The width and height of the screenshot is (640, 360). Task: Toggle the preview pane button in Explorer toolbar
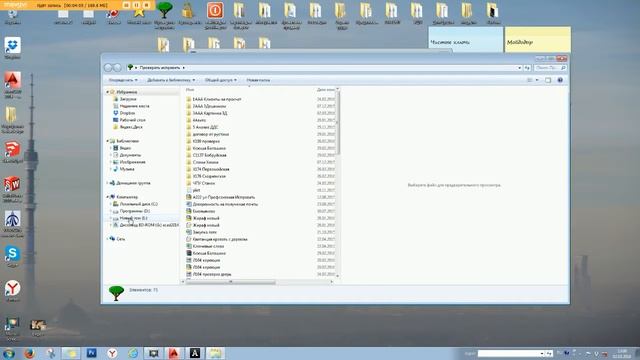tap(548, 80)
